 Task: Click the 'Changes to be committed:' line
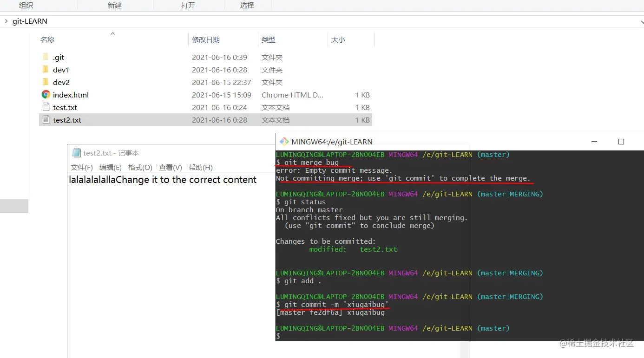point(326,241)
